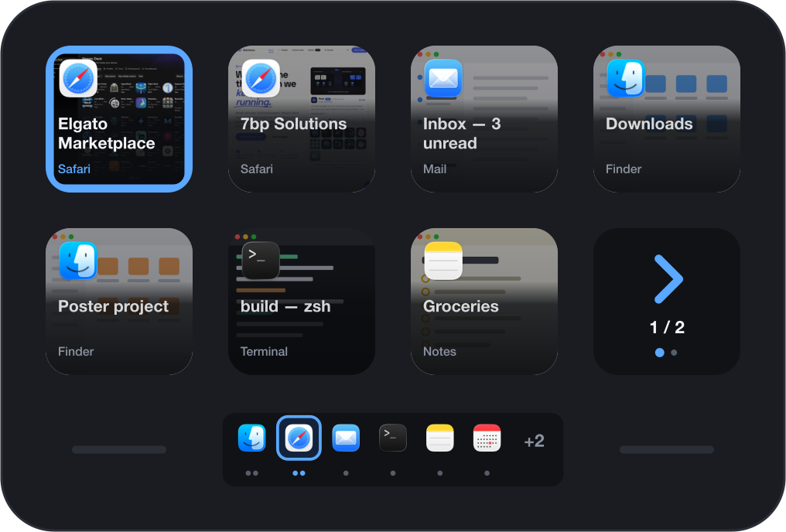Click the "Finder" label under Downloads
786x532 pixels.
coord(624,169)
